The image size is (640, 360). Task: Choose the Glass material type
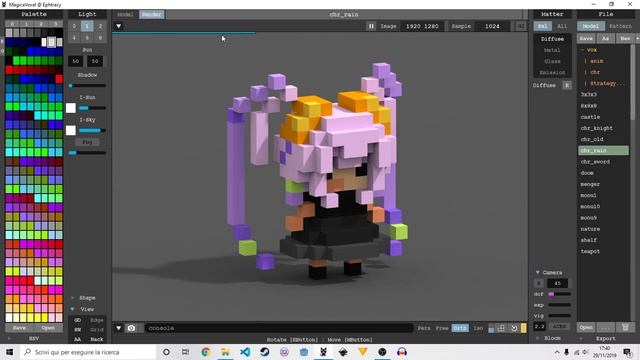552,61
